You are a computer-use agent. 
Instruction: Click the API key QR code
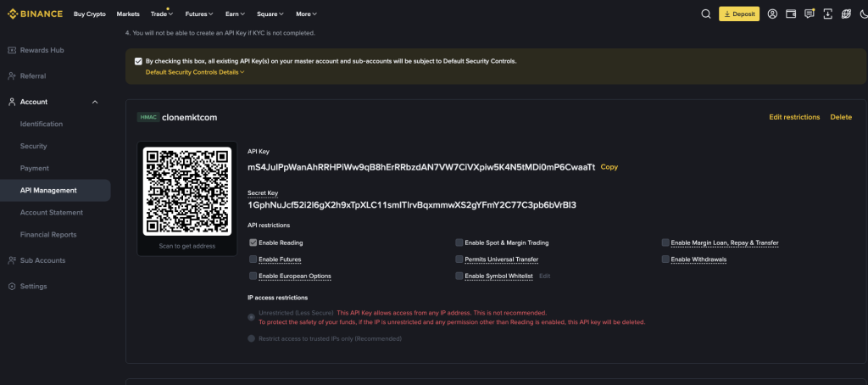pos(187,191)
